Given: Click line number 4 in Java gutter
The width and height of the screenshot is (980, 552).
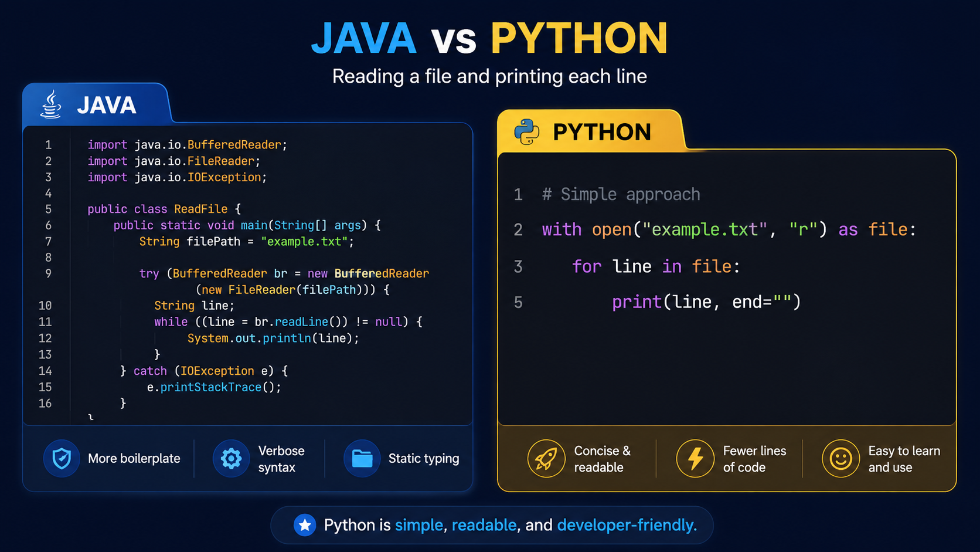Looking at the screenshot, I should click(48, 194).
